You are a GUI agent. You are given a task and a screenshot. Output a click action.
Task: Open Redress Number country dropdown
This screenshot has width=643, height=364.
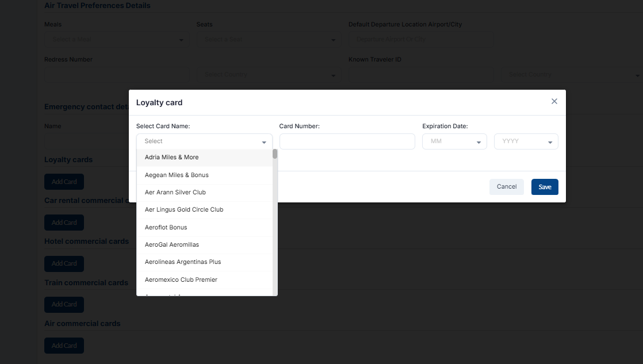coord(269,75)
